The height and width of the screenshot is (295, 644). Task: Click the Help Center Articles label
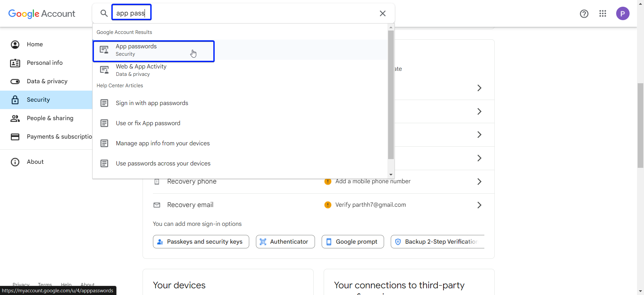coord(120,86)
